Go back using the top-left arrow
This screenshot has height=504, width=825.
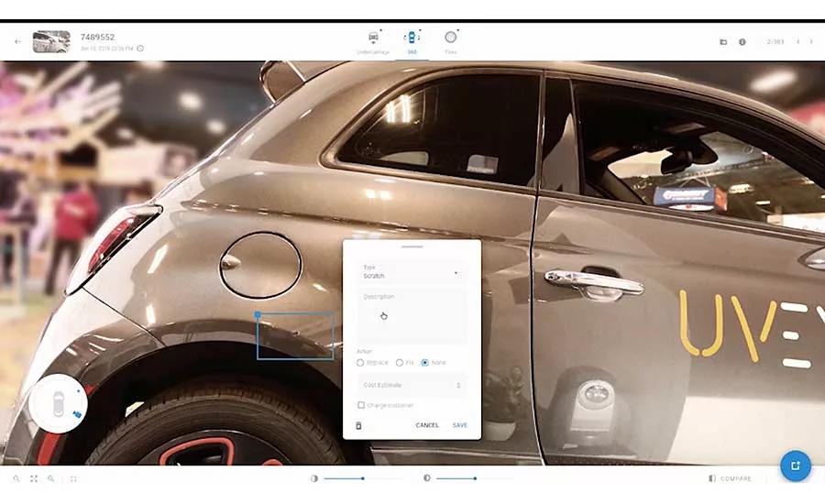coord(18,41)
